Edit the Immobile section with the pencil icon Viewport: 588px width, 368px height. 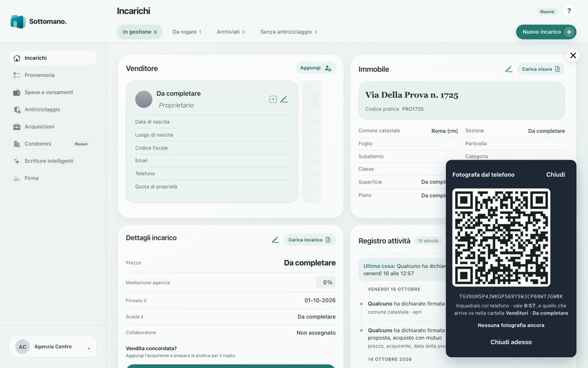point(509,69)
